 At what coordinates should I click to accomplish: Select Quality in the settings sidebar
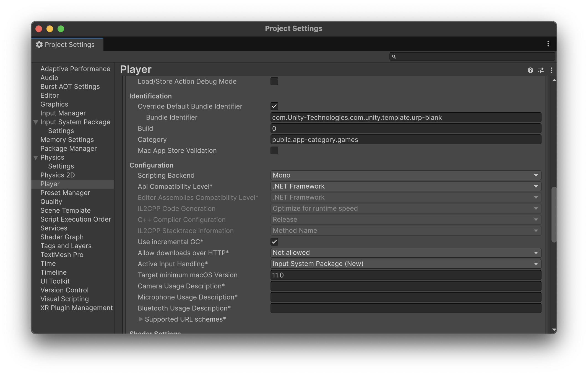tap(51, 202)
